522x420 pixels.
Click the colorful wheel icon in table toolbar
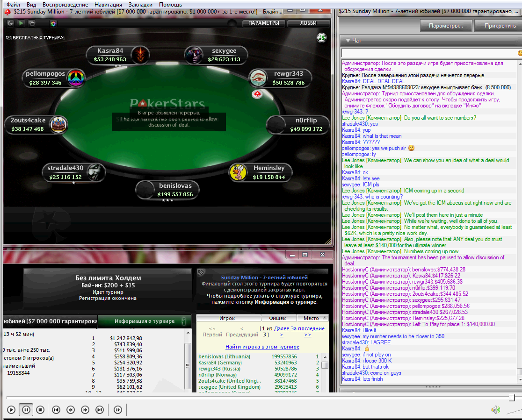(53, 23)
